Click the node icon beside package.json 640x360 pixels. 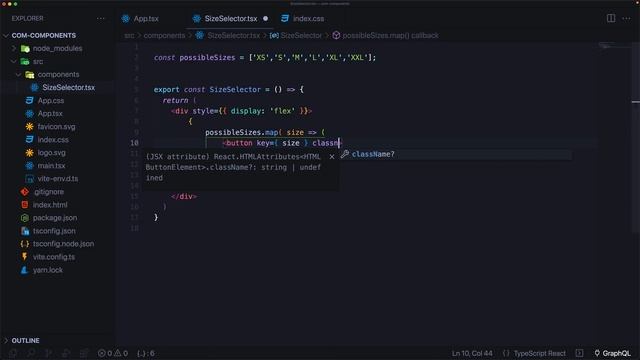tap(24, 218)
